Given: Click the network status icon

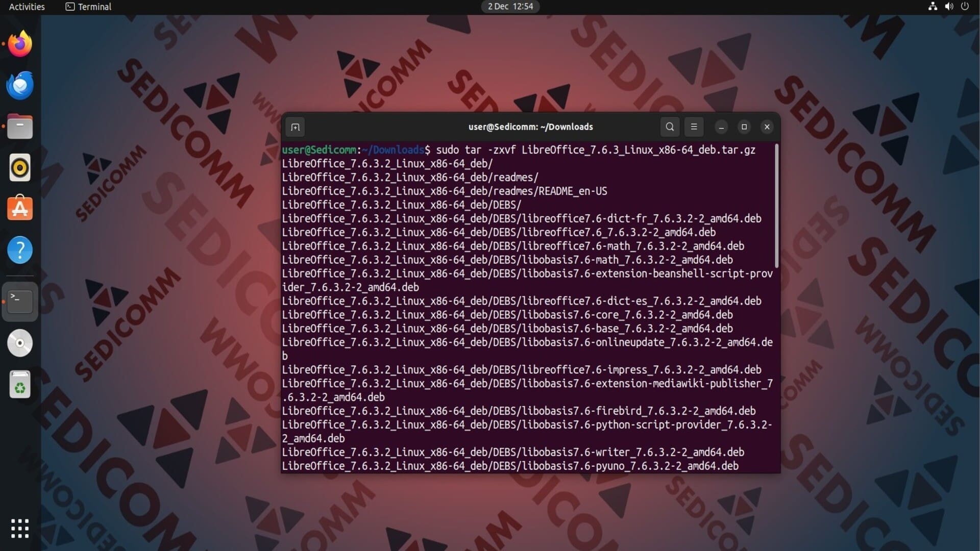Looking at the screenshot, I should [933, 7].
